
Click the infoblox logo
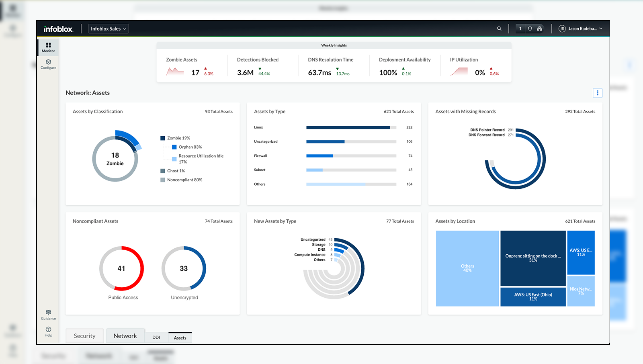(58, 29)
